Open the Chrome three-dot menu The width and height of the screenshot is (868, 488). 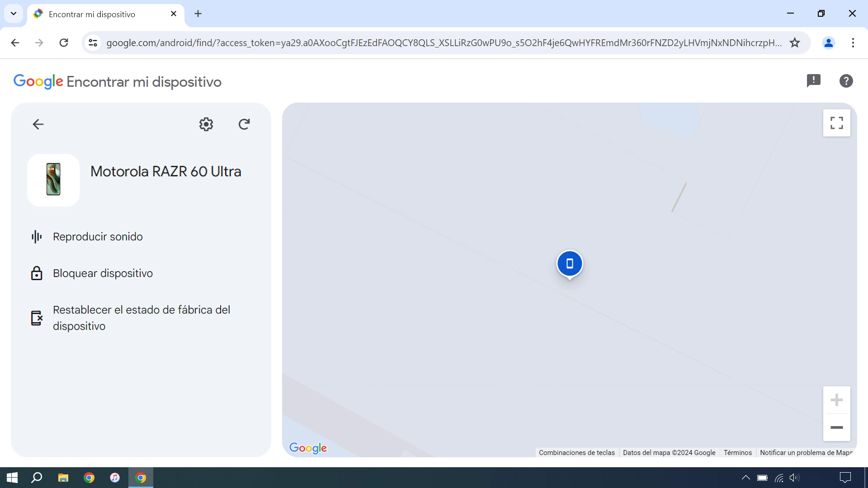point(853,43)
